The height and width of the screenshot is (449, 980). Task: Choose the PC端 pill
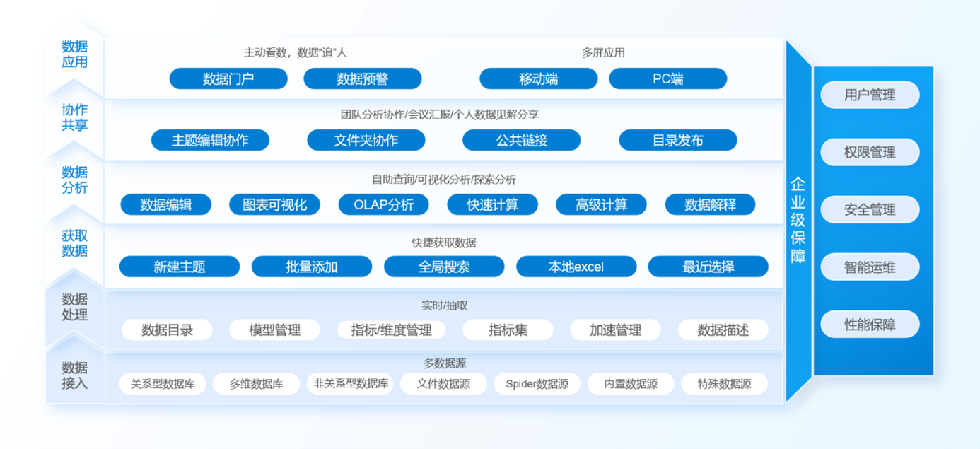(668, 78)
